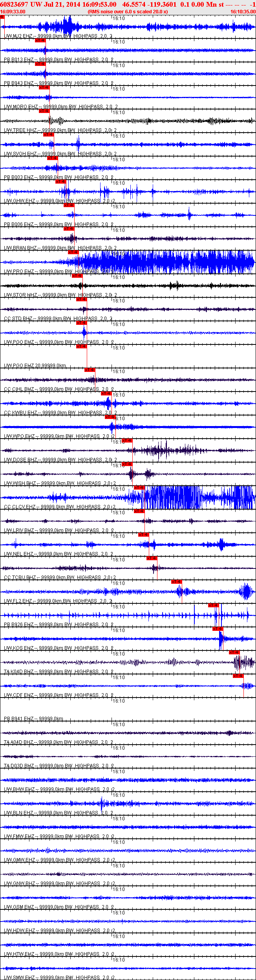The image size is (256, 980).
Task: Select the pick flag on the UW.NEL trace
Action: click(x=144, y=535)
